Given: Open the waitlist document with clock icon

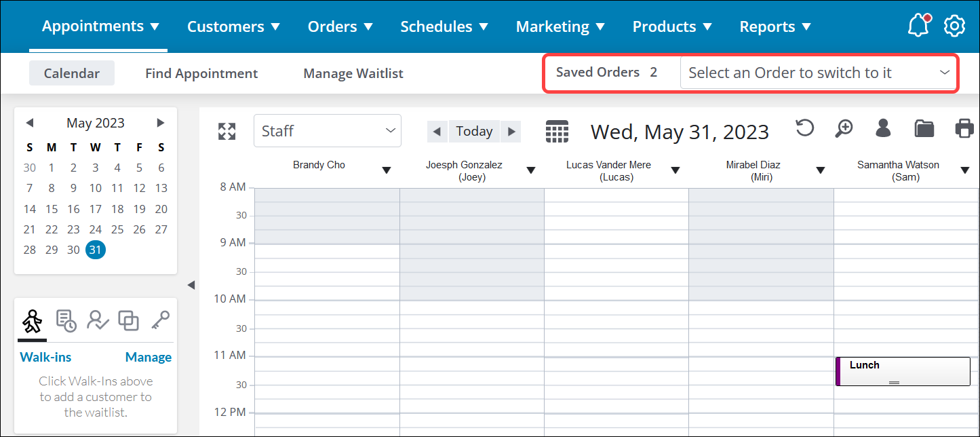Looking at the screenshot, I should point(66,320).
